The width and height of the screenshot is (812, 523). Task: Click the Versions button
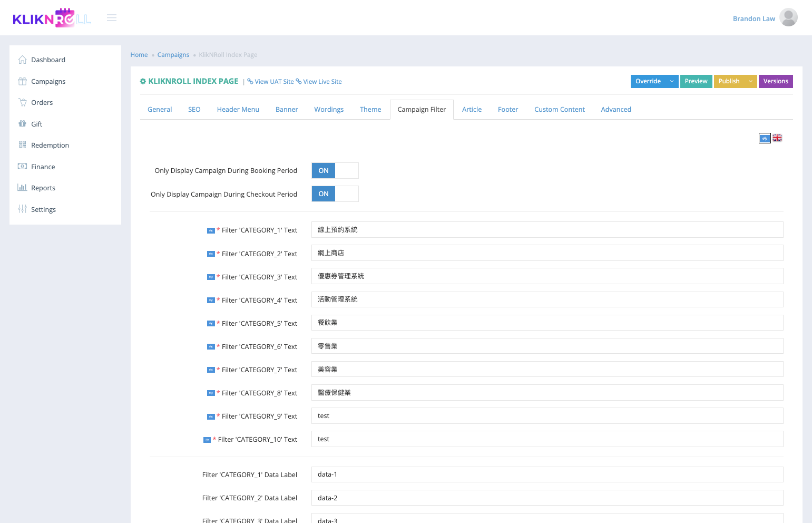coord(776,81)
